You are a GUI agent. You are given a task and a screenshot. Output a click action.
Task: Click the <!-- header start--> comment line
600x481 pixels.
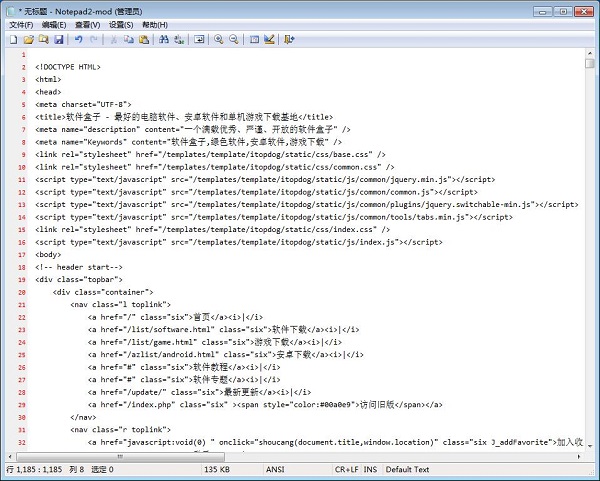79,267
